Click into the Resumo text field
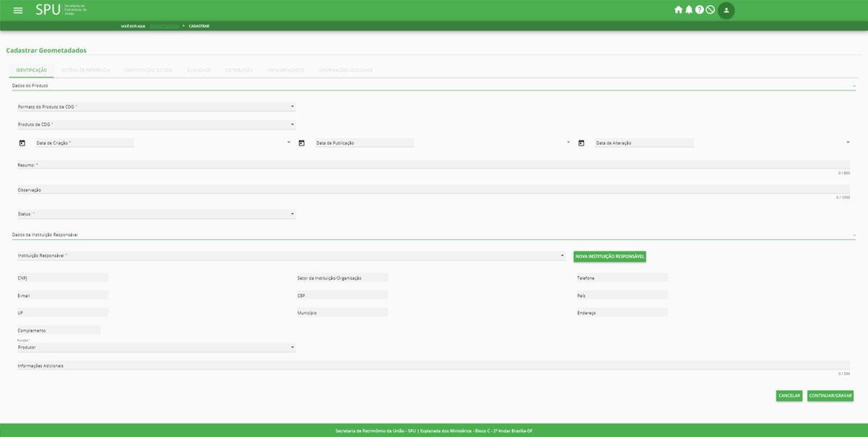This screenshot has width=868, height=437. [433, 165]
